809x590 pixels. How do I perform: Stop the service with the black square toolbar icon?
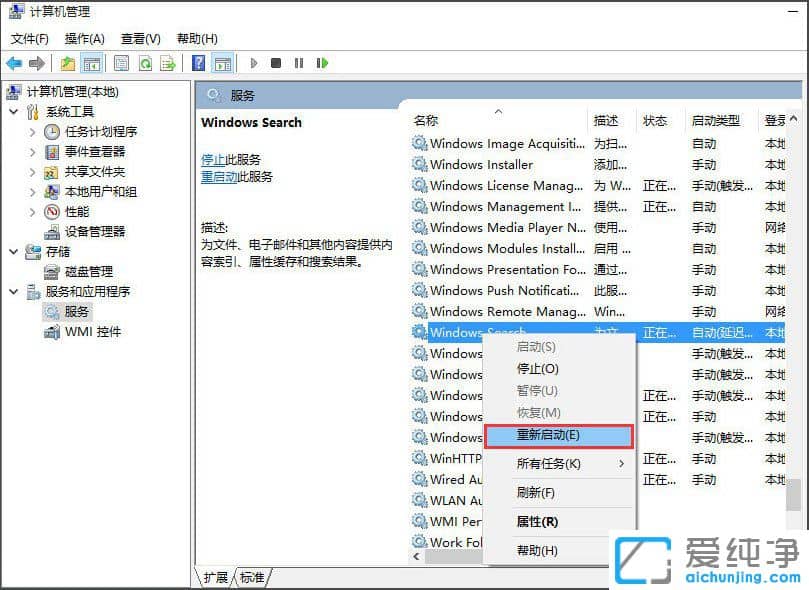coord(279,63)
